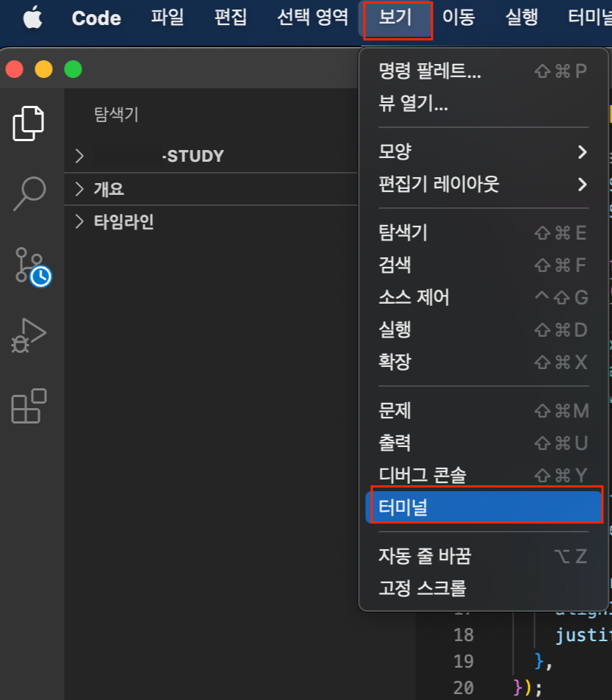This screenshot has height=700, width=612.
Task: Open the Extensions view icon
Action: click(29, 406)
